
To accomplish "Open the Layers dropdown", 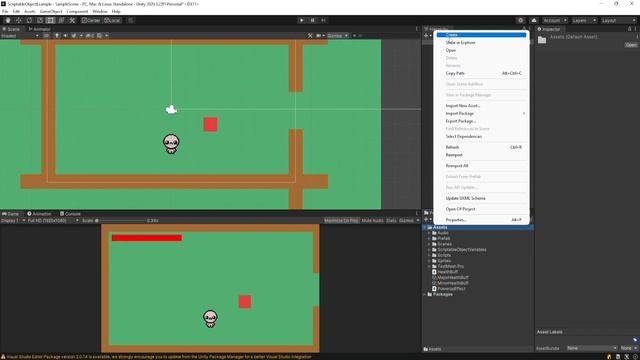I will coord(584,20).
